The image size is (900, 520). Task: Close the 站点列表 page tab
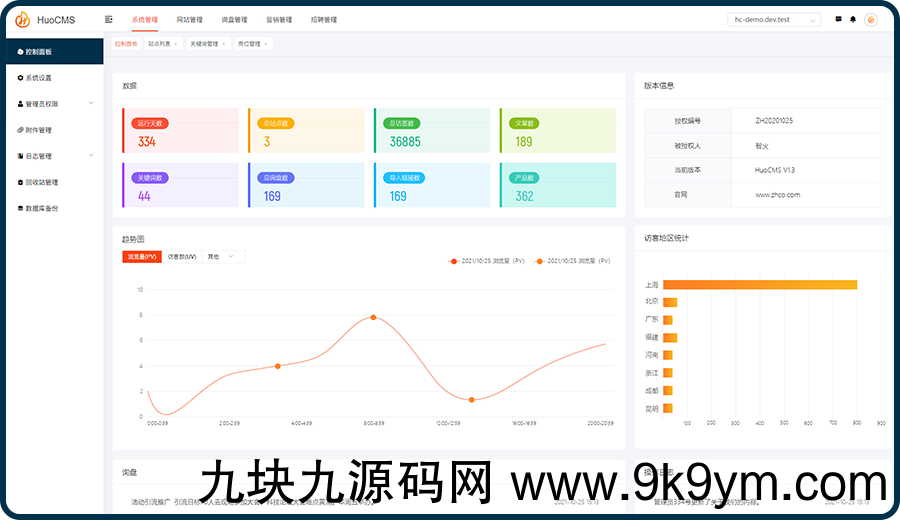176,44
